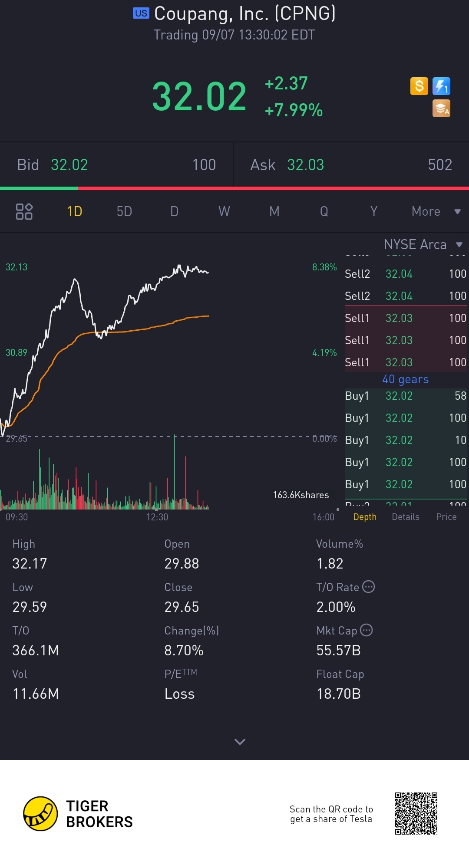The height and width of the screenshot is (868, 469).
Task: Tap the Scan the QR code text
Action: coord(331,814)
